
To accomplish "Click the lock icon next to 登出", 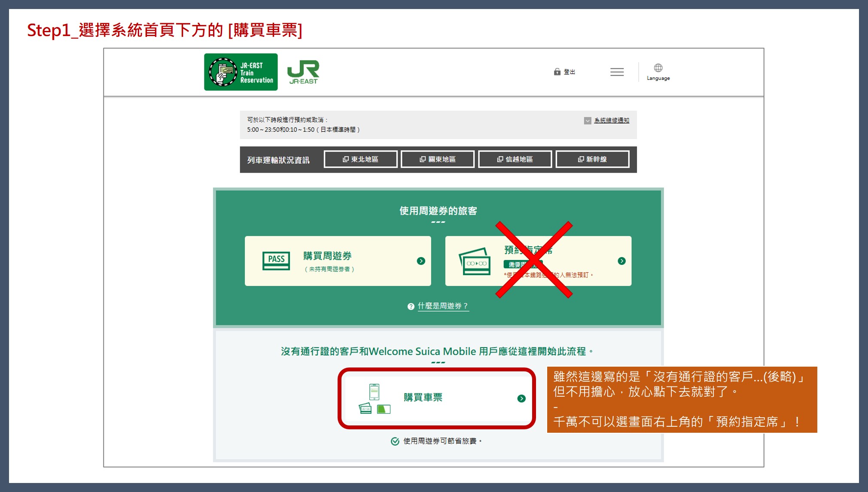I will (x=557, y=72).
